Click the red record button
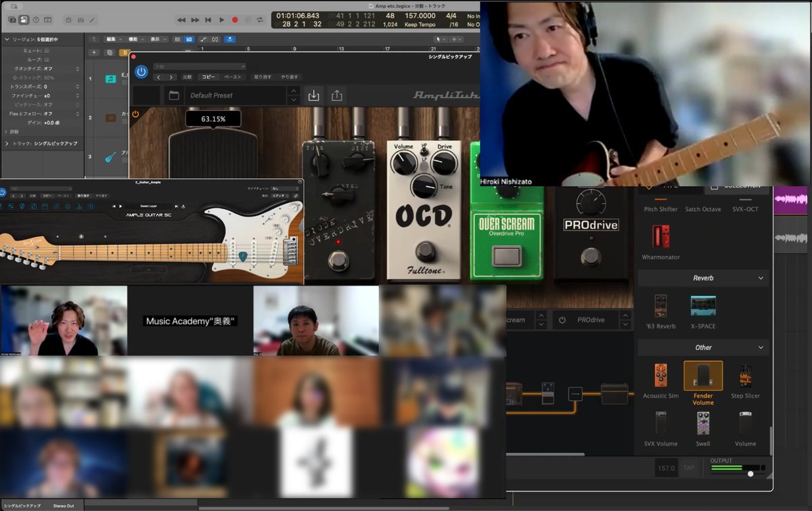Image resolution: width=812 pixels, height=511 pixels. [235, 20]
